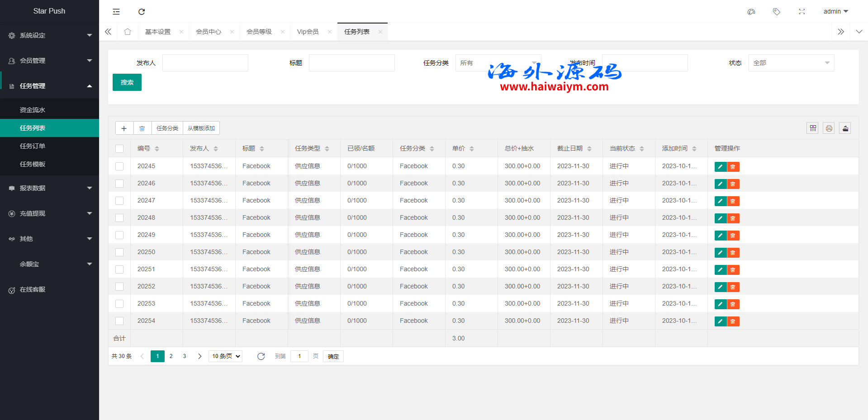Enter fullscreen using the expand icon
Screen dimensions: 868x420
pos(802,12)
